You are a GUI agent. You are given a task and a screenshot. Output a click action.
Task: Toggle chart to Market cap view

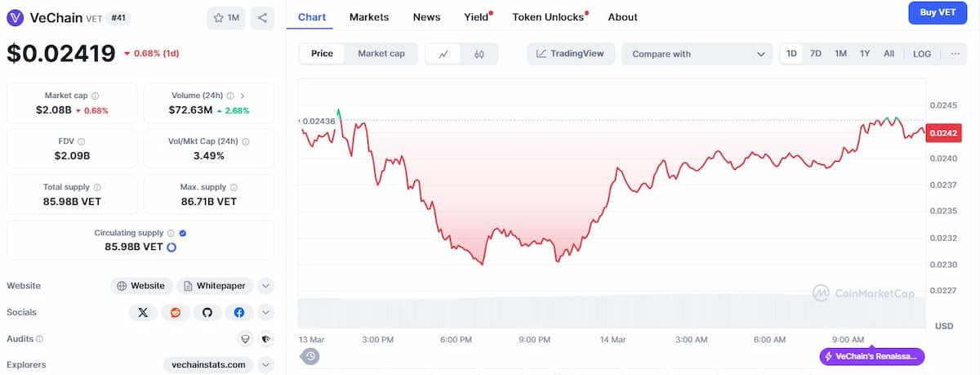pos(381,54)
